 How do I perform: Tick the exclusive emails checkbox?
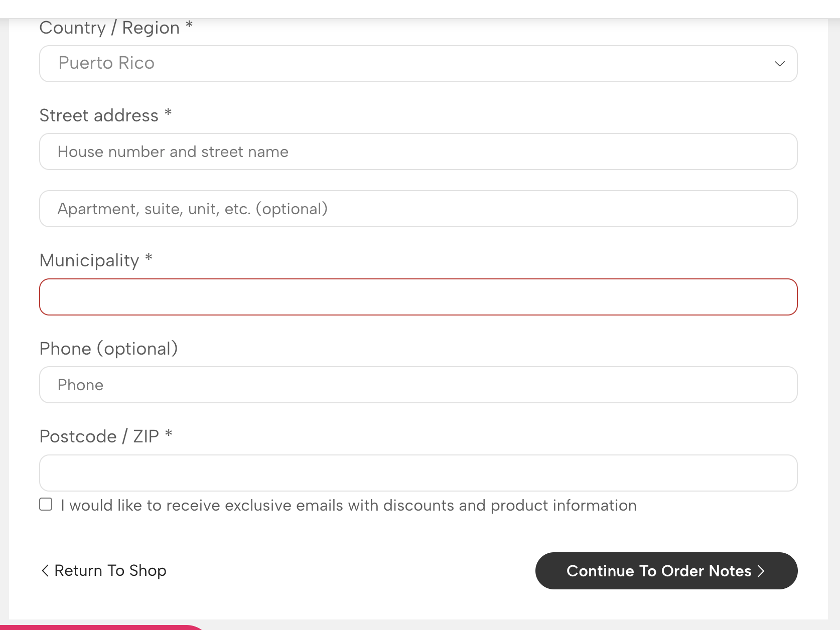click(46, 505)
